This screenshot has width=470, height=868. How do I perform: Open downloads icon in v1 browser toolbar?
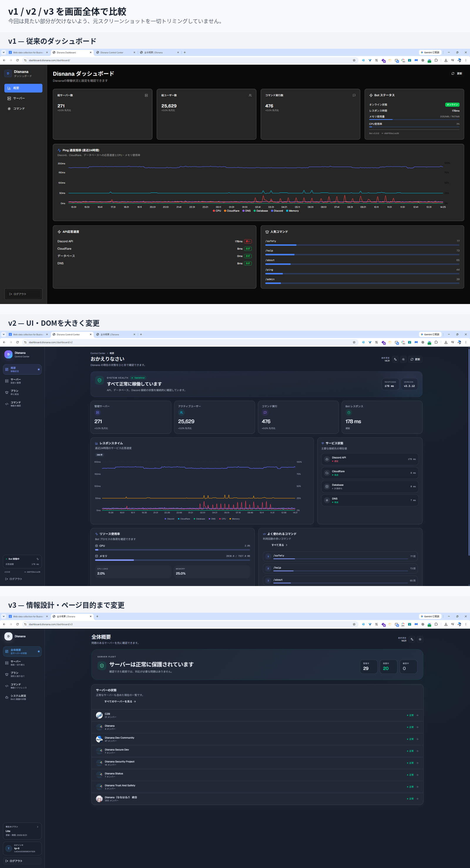[446, 60]
